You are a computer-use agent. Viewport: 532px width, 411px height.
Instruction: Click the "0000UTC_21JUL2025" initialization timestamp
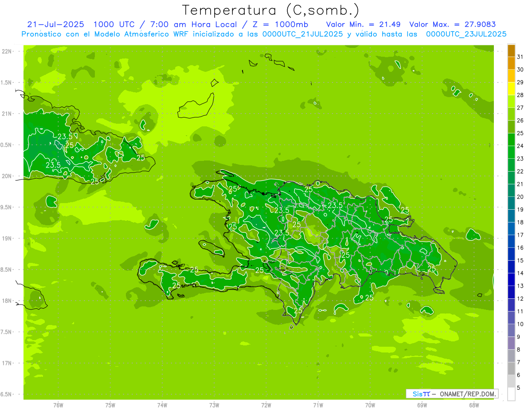point(303,34)
